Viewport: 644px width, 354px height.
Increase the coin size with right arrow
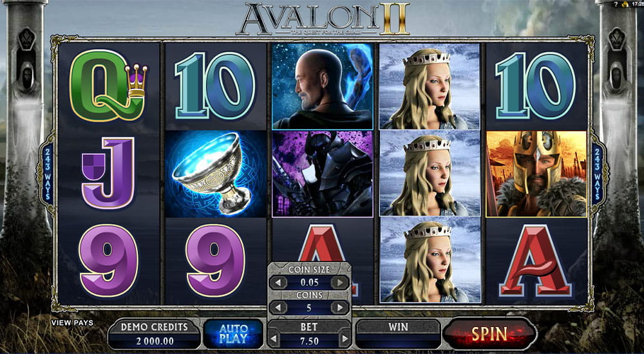pyautogui.click(x=340, y=283)
